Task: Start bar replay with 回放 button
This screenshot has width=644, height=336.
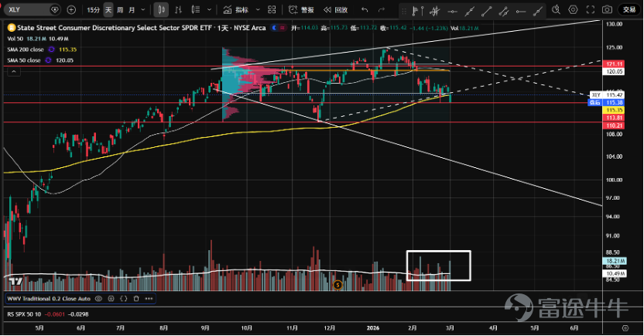Action: coord(335,9)
